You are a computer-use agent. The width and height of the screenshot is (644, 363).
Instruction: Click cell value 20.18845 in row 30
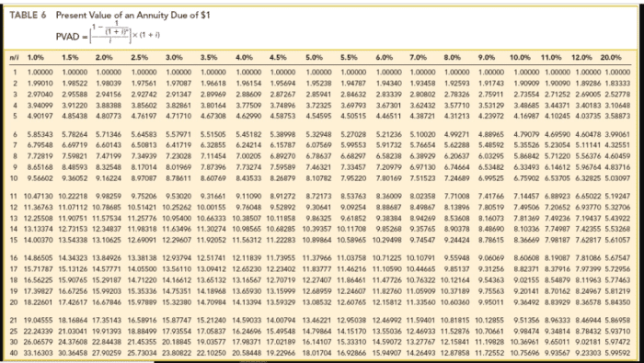(177, 342)
